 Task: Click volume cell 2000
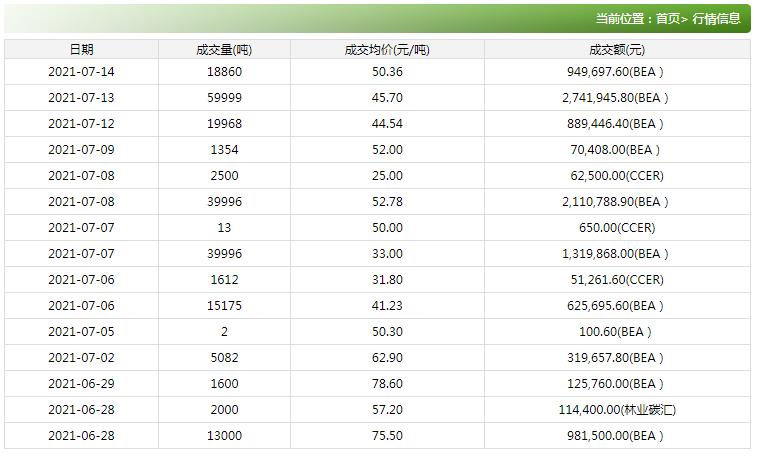click(x=224, y=409)
